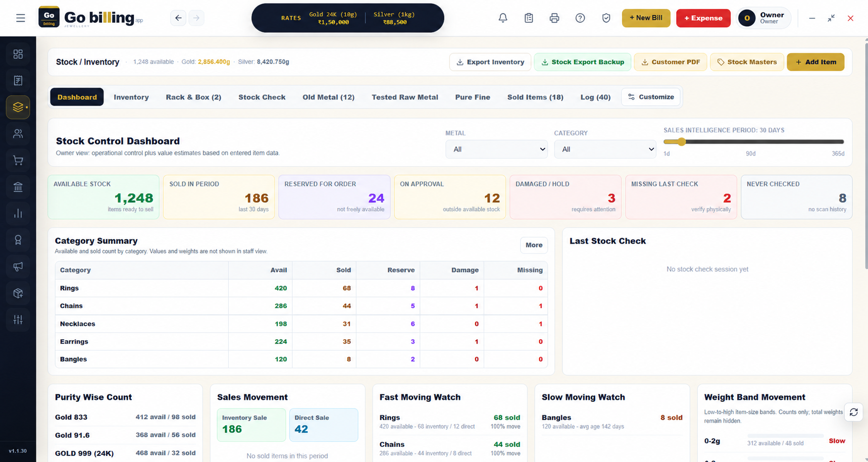This screenshot has width=868, height=462.
Task: Open bank building icon in sidebar
Action: coord(18,187)
